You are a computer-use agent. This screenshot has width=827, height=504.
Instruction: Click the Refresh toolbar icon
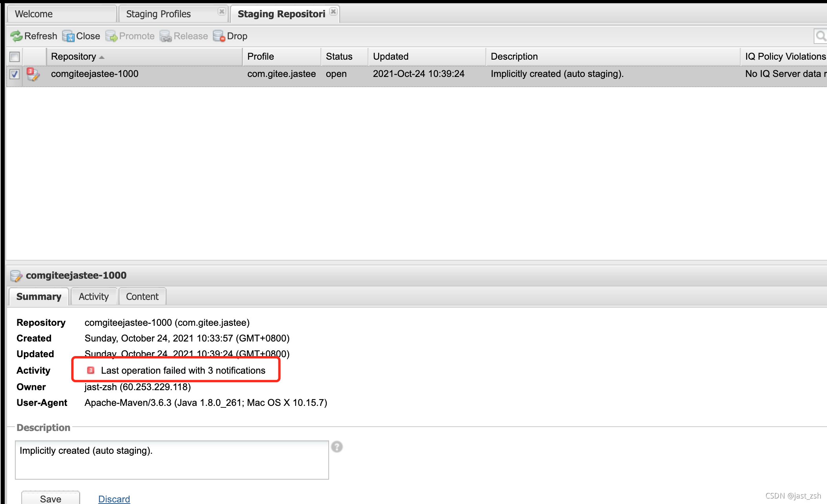click(x=16, y=36)
